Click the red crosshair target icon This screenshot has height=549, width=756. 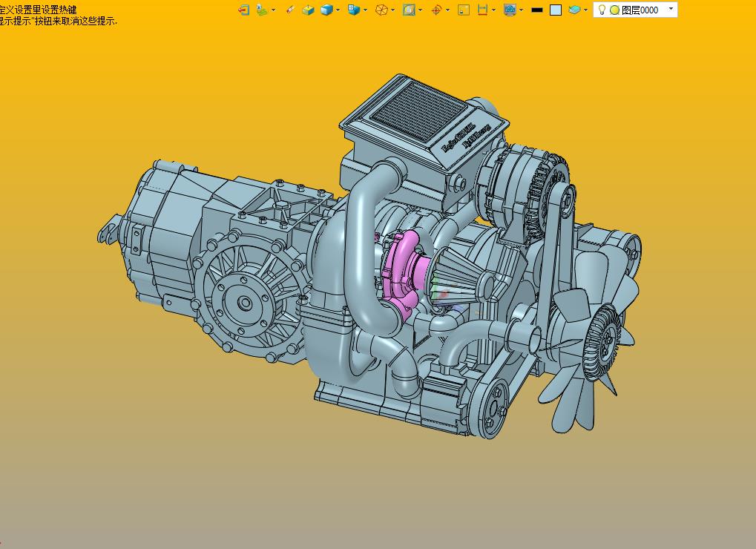click(436, 10)
